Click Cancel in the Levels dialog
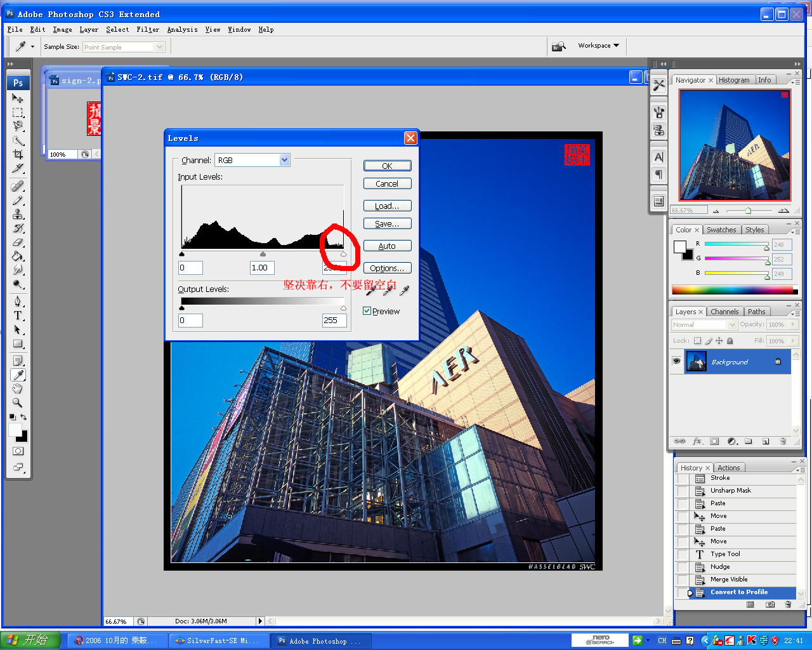This screenshot has height=650, width=812. coord(387,183)
